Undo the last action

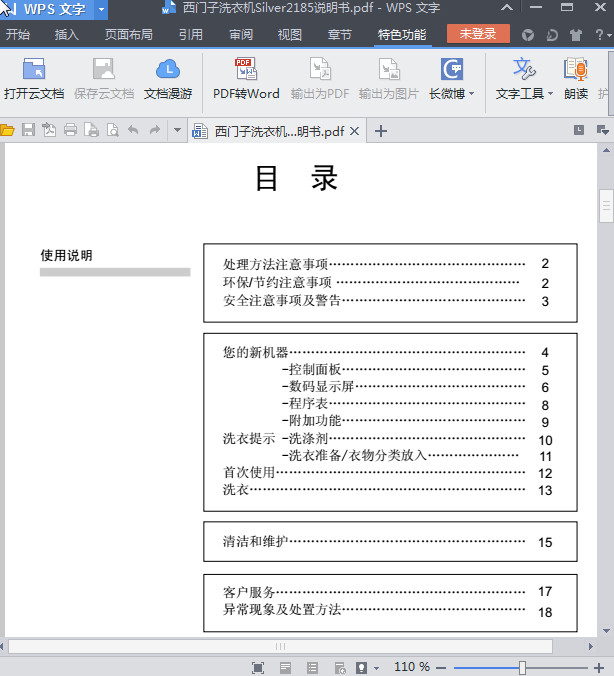pos(133,130)
